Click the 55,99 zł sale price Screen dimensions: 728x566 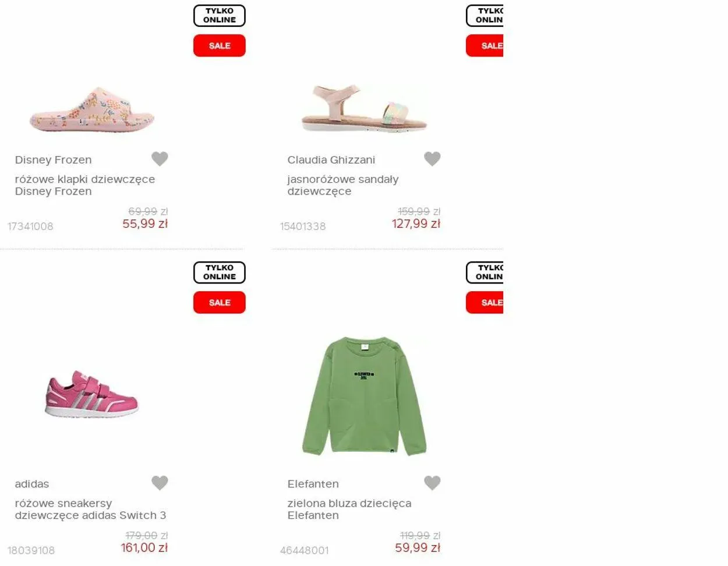[145, 224]
